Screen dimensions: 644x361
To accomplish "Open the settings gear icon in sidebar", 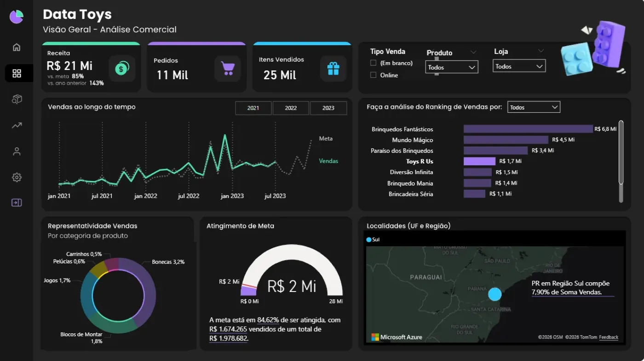I will (x=17, y=177).
